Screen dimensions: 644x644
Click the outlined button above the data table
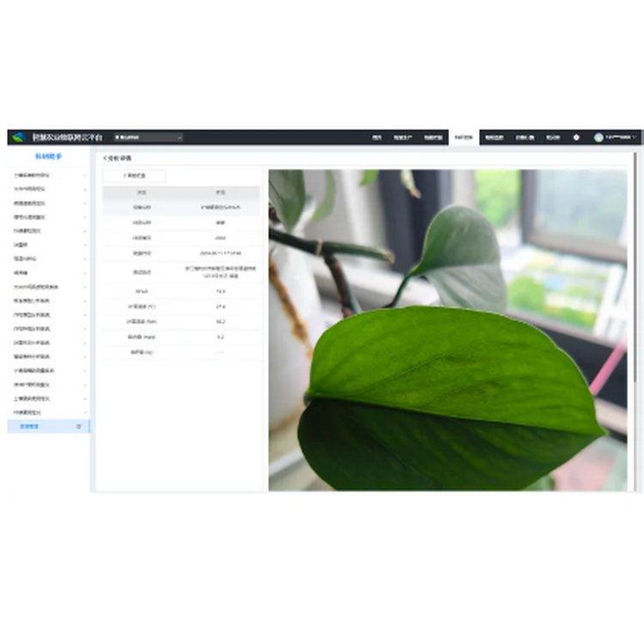pyautogui.click(x=134, y=176)
